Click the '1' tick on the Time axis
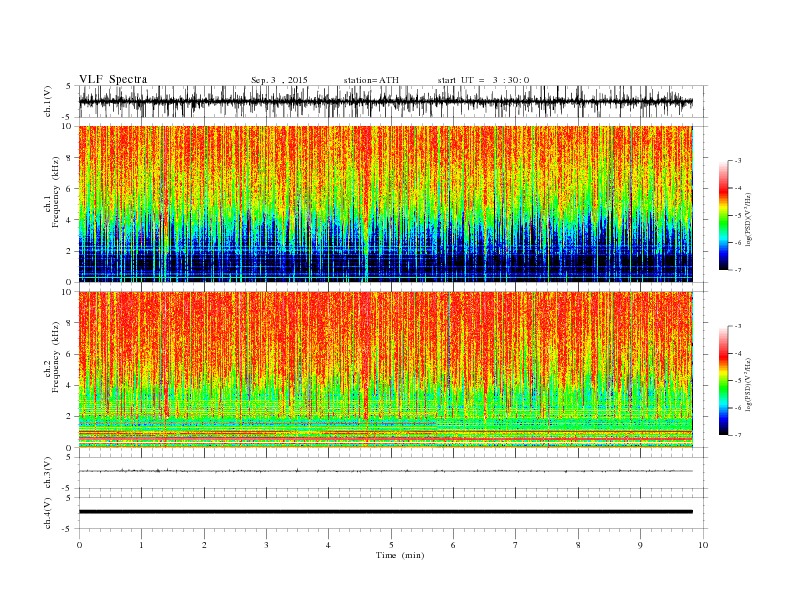The image size is (792, 612). tap(141, 545)
